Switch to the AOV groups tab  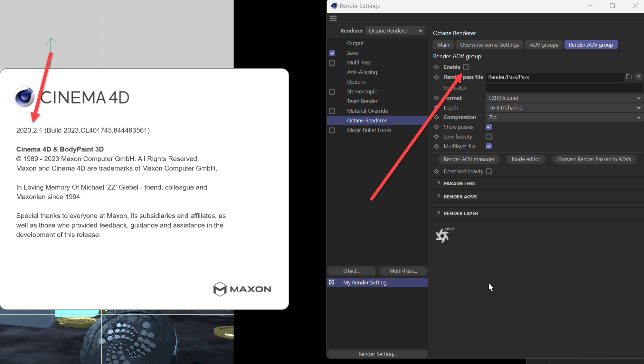(x=544, y=45)
